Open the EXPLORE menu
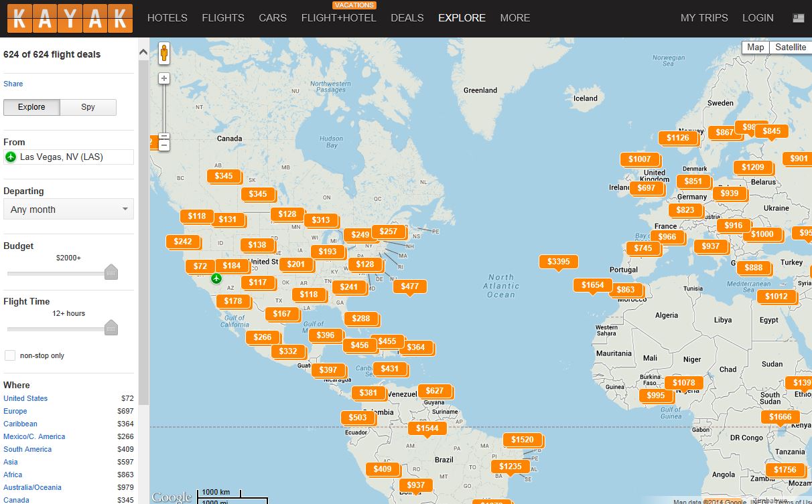This screenshot has height=504, width=812. click(462, 18)
